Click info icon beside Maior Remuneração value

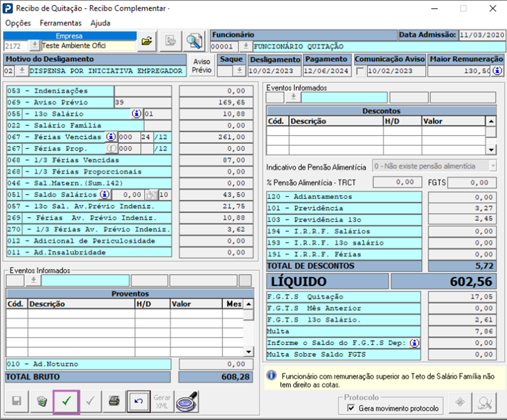point(497,71)
